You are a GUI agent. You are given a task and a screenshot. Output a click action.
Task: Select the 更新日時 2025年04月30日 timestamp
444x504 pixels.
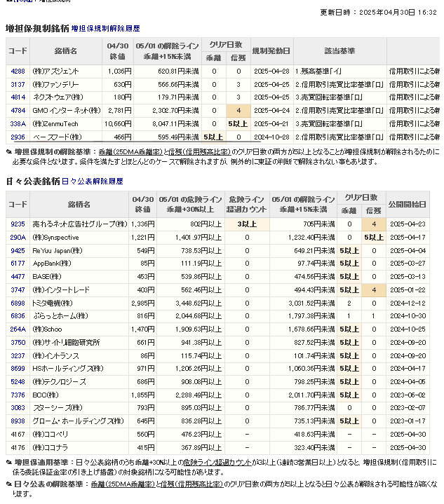tap(378, 12)
